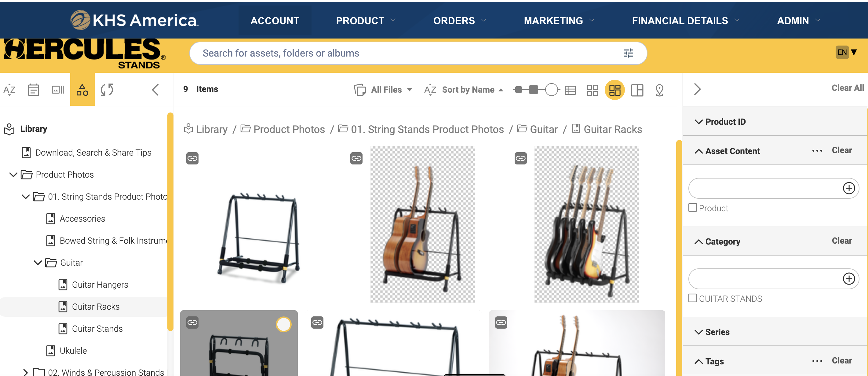Viewport: 868px width, 376px height.
Task: Add Asset Content filter with plus icon
Action: point(848,188)
